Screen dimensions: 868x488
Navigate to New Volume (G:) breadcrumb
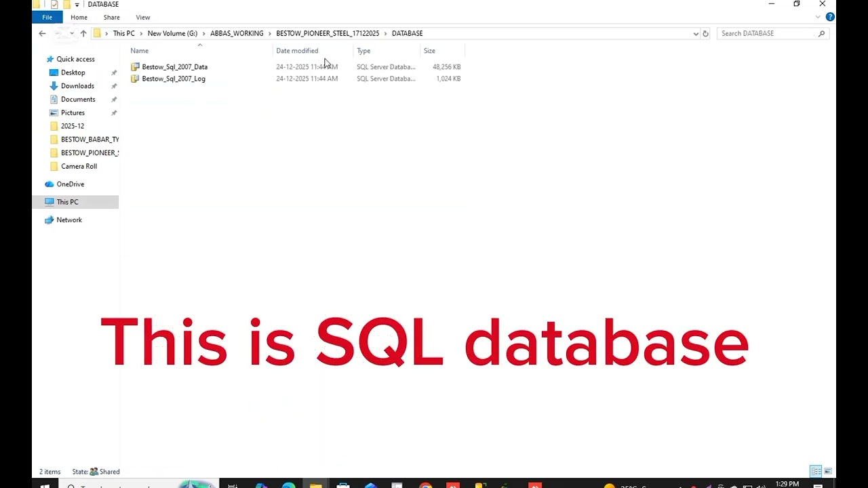click(172, 33)
